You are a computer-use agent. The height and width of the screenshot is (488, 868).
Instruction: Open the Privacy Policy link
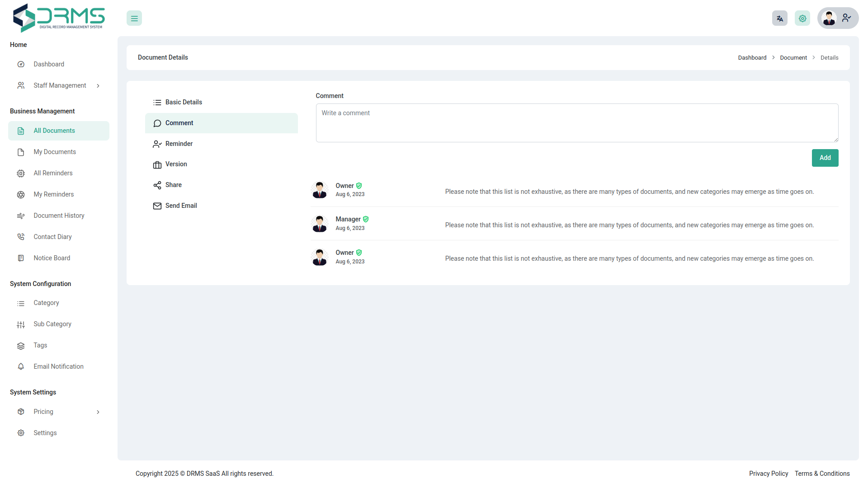[768, 474]
